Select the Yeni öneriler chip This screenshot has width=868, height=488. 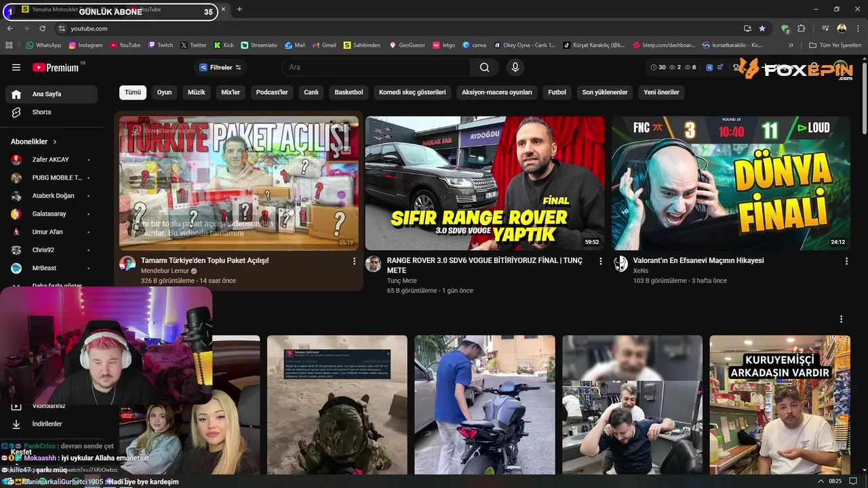(x=661, y=92)
